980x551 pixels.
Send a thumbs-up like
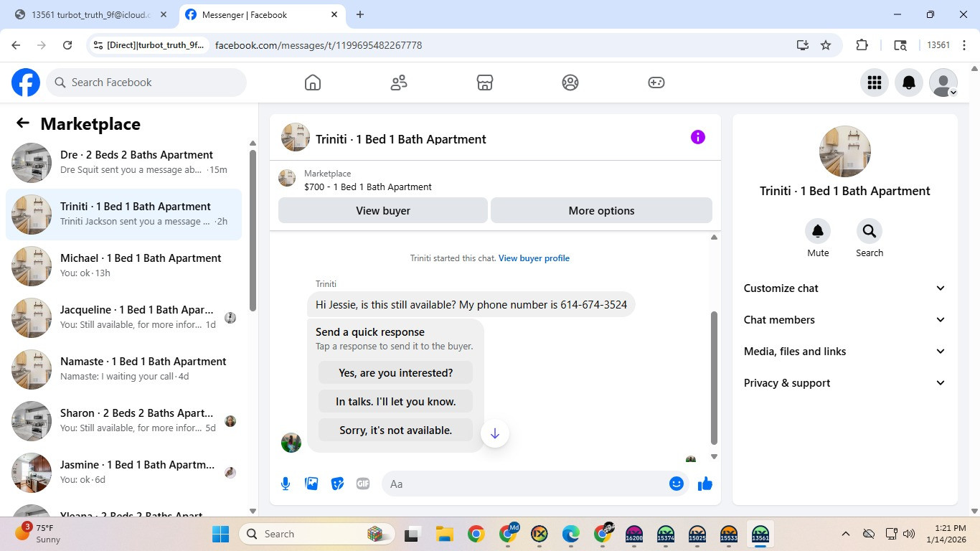coord(705,484)
